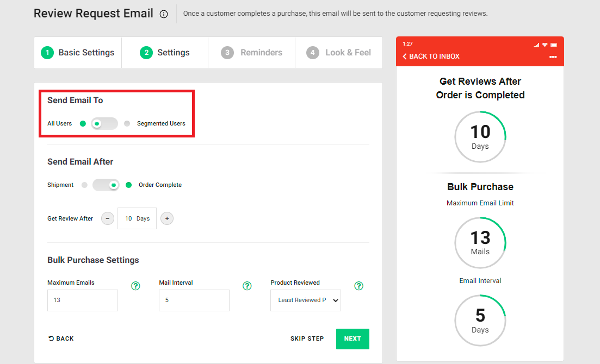Click the Bulk Purchase Settings heading
600x364 pixels.
click(93, 260)
